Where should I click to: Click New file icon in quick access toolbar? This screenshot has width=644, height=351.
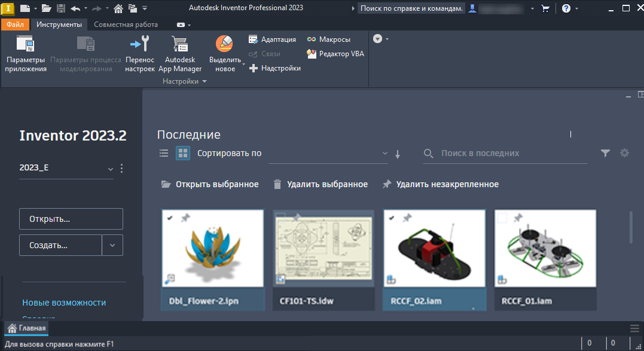pyautogui.click(x=25, y=8)
